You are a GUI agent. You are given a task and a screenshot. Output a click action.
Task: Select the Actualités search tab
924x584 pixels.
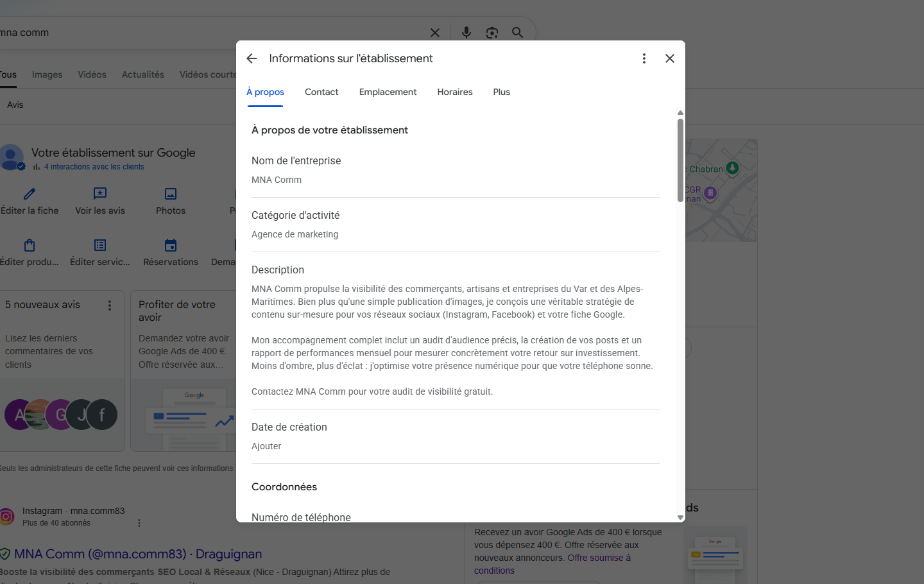(143, 74)
